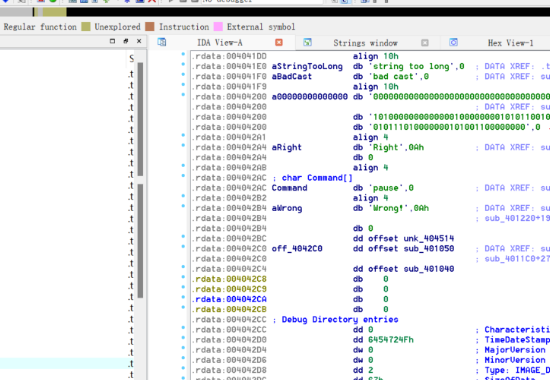550x380 pixels.
Task: Select the aWrong label
Action: click(x=287, y=208)
